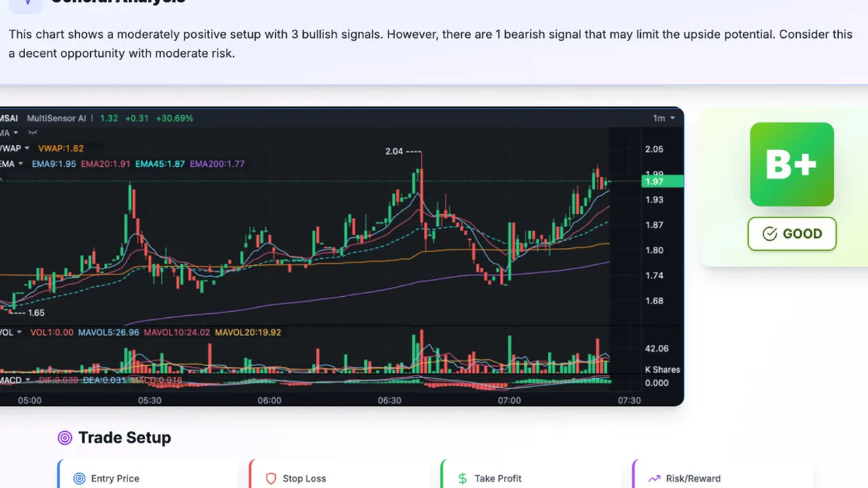
Task: Click the Entry Price label
Action: click(115, 479)
